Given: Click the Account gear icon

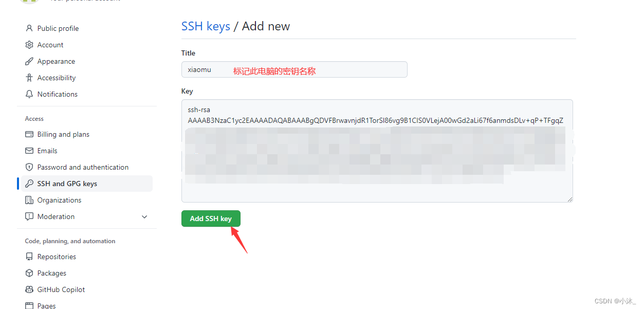Looking at the screenshot, I should (29, 45).
